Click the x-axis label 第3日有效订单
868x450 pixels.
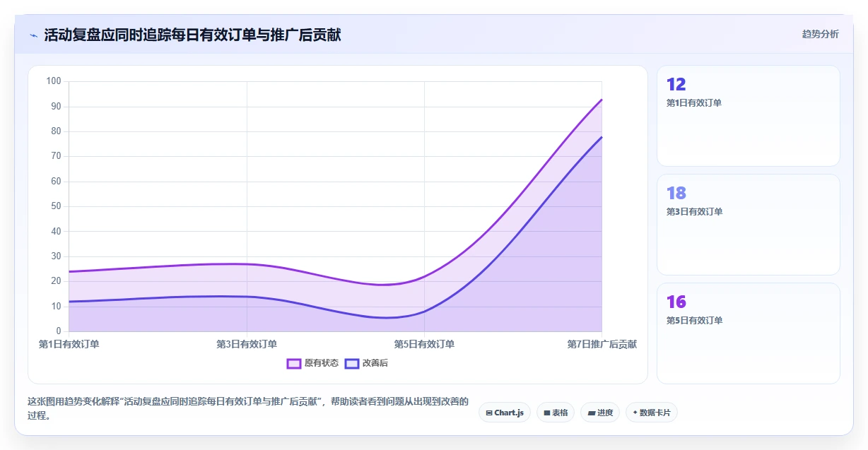[x=247, y=345]
